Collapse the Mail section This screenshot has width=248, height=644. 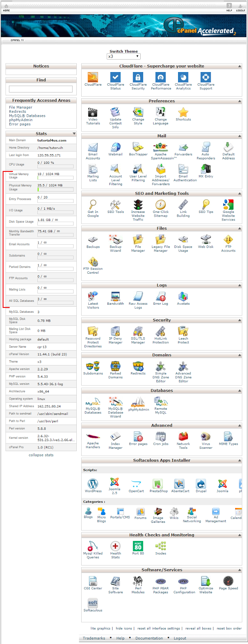[x=240, y=136]
